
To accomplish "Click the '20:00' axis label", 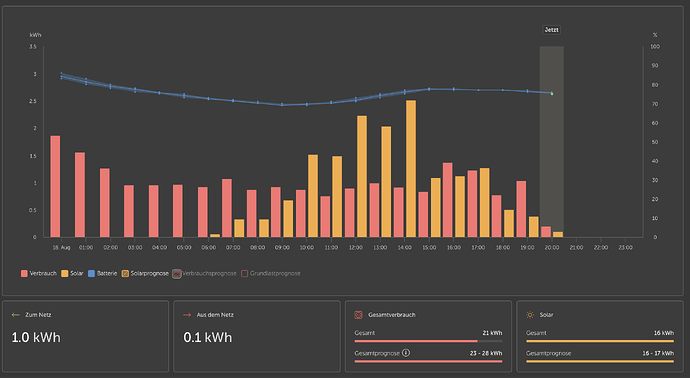I will click(552, 248).
